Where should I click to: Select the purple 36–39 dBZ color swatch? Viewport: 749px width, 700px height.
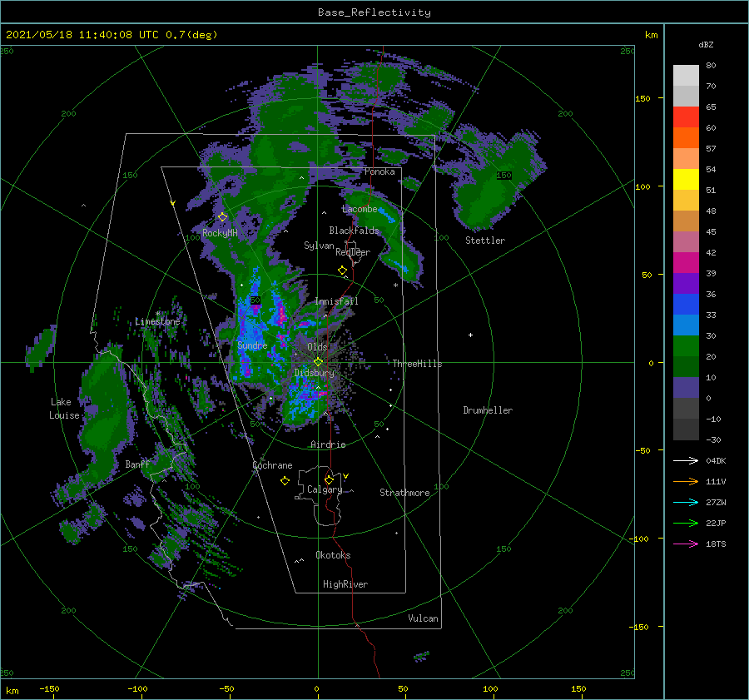pyautogui.click(x=686, y=283)
